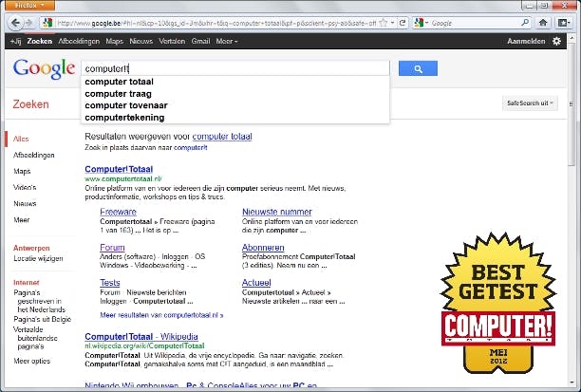581x392 pixels.
Task: Select Nieuws in the left sidebar
Action: 25,203
